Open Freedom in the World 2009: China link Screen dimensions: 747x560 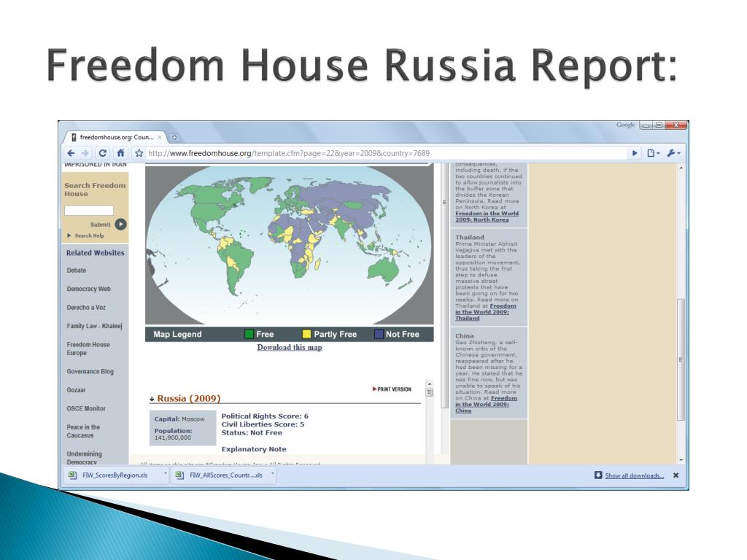[486, 404]
